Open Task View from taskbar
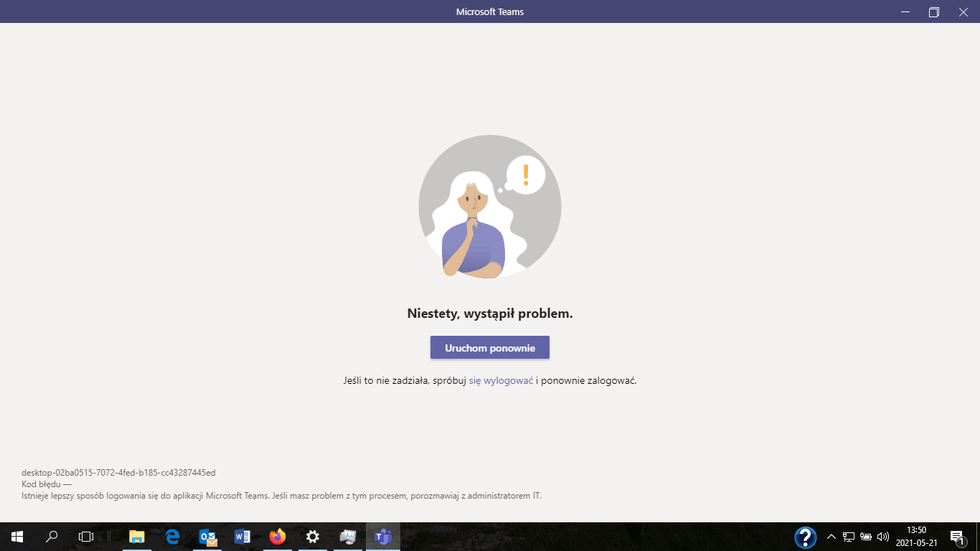 point(86,537)
